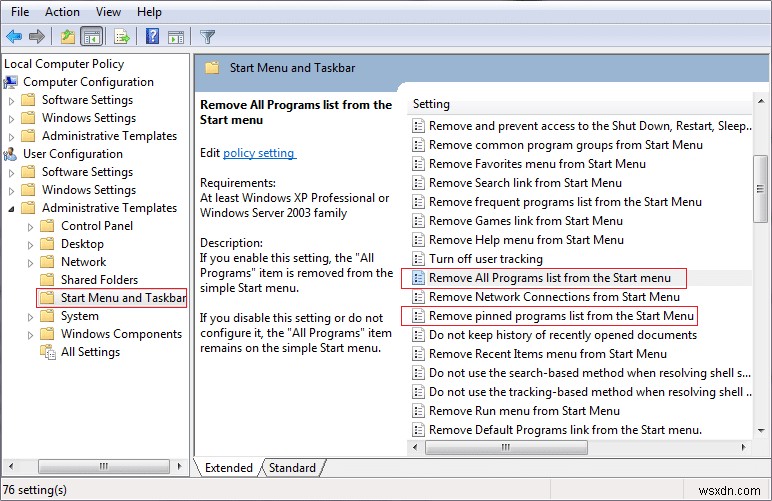The image size is (772, 501).
Task: Click settings list scroll down arrow
Action: 761,431
